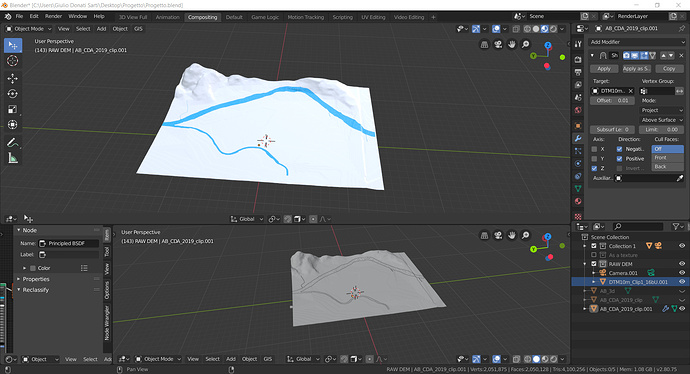
Task: Clear the DTM10m target object
Action: coord(631,91)
